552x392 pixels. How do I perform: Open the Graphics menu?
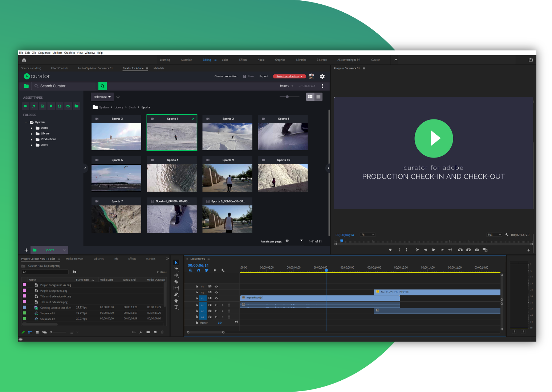pos(69,53)
